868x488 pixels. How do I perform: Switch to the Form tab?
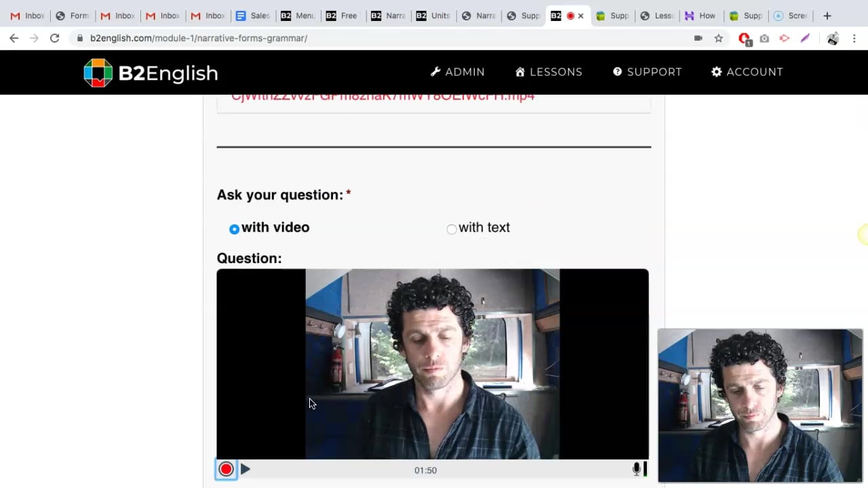[71, 16]
